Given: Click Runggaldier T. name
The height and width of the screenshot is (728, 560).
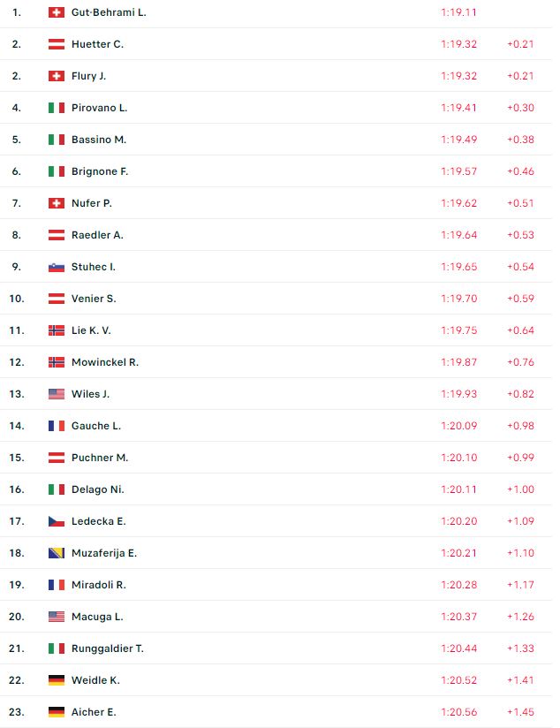Looking at the screenshot, I should point(108,648).
